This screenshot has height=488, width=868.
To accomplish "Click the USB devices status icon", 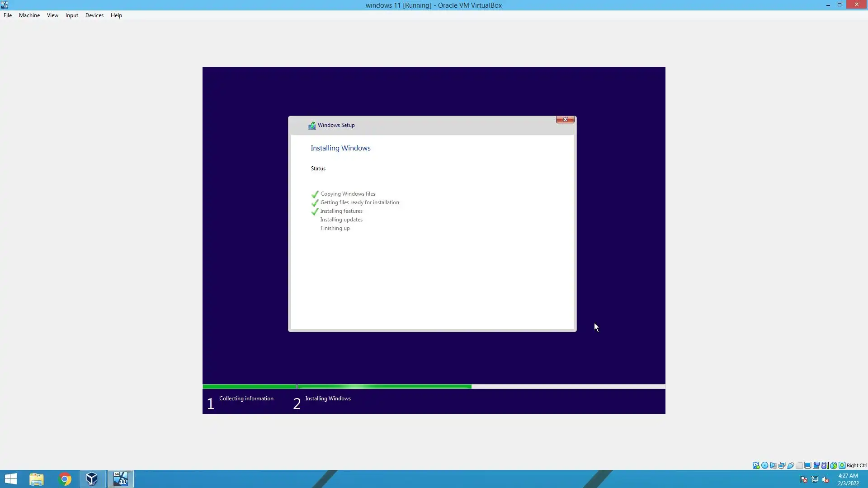I will point(791,465).
